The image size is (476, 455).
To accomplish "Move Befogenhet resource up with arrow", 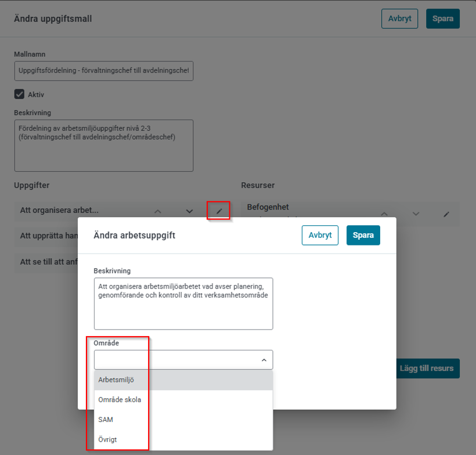I will click(384, 214).
